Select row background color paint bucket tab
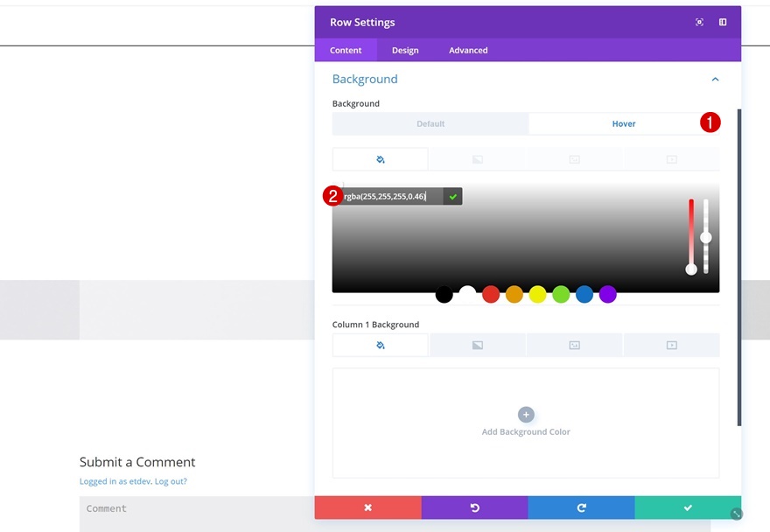The image size is (770, 532). [x=380, y=159]
